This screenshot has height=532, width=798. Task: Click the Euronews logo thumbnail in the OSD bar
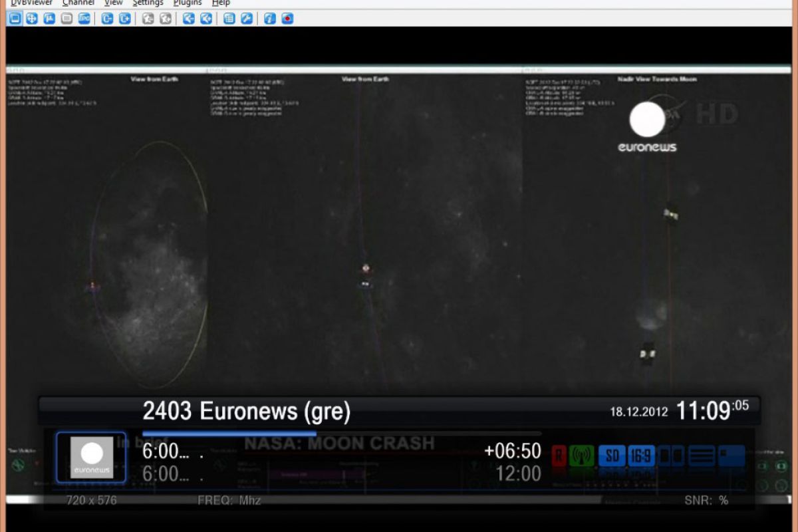pos(91,458)
